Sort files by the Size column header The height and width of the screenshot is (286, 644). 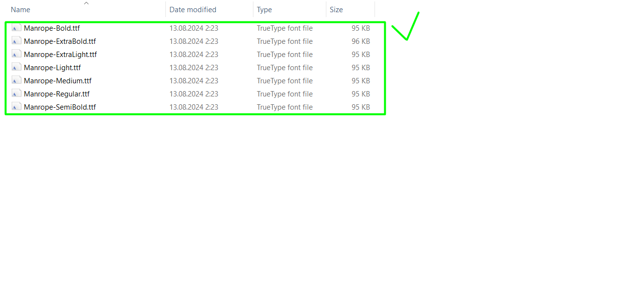(336, 10)
